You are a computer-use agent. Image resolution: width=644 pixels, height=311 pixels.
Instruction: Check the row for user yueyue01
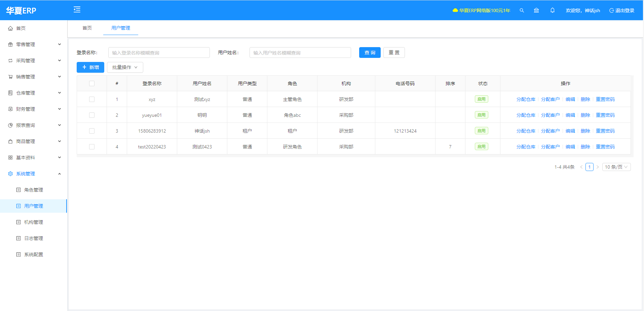[x=92, y=115]
